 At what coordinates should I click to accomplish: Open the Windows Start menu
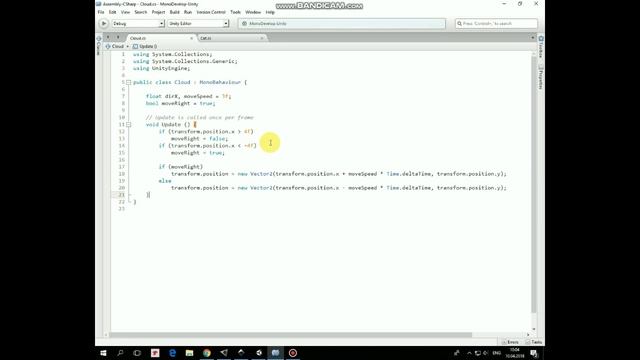click(103, 353)
